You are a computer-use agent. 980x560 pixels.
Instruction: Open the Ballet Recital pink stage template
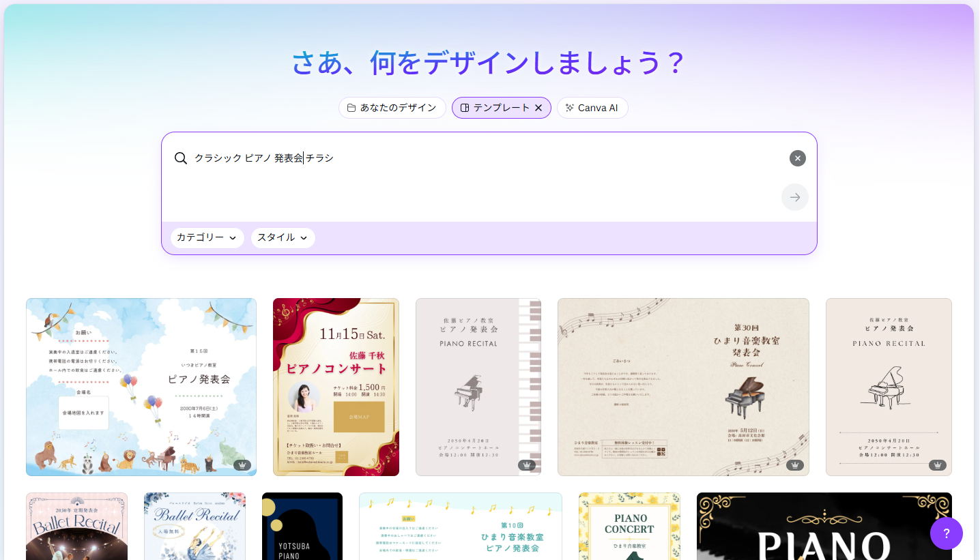pos(76,526)
